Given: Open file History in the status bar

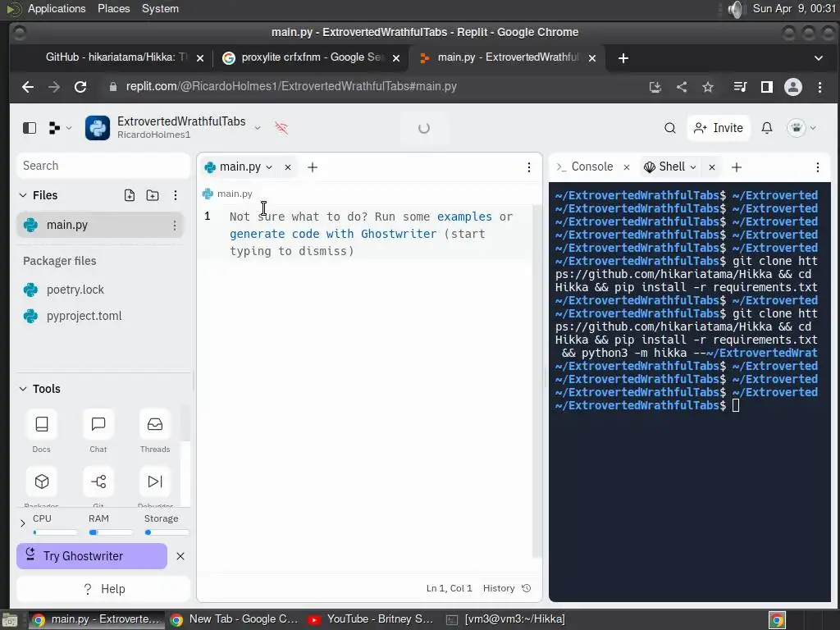Looking at the screenshot, I should [507, 588].
